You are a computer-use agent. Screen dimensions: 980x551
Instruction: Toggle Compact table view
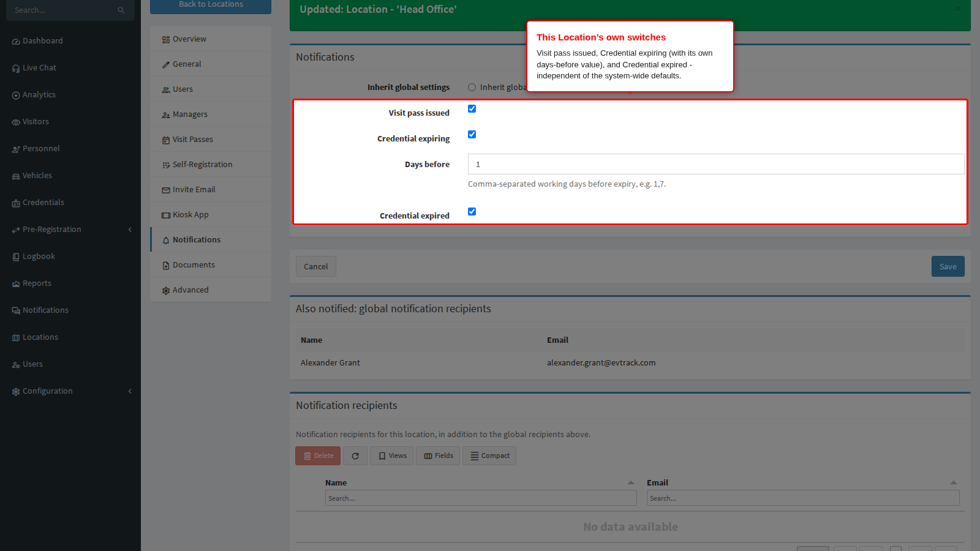[x=489, y=456]
